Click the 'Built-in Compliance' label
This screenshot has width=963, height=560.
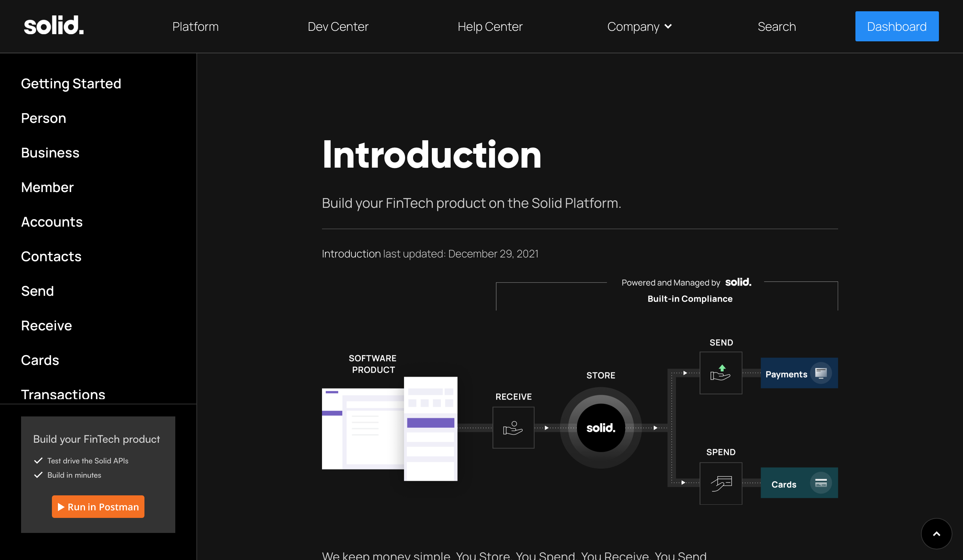[x=690, y=298]
